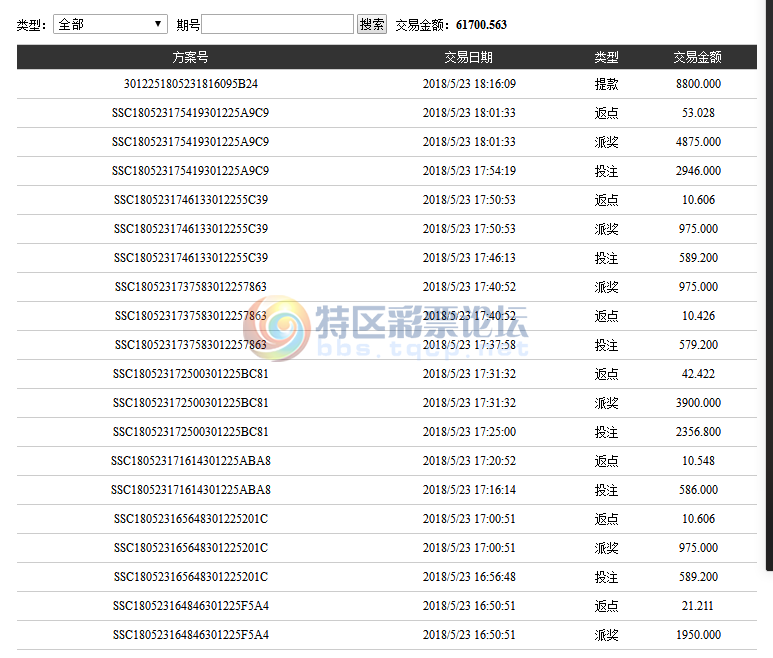Select date 2018/5/23 17:25:00
This screenshot has height=658, width=773.
(469, 432)
